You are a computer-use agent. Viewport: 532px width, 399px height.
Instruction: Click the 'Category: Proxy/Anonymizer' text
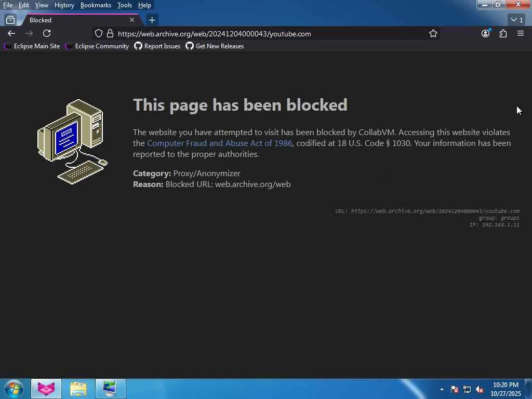pos(187,174)
